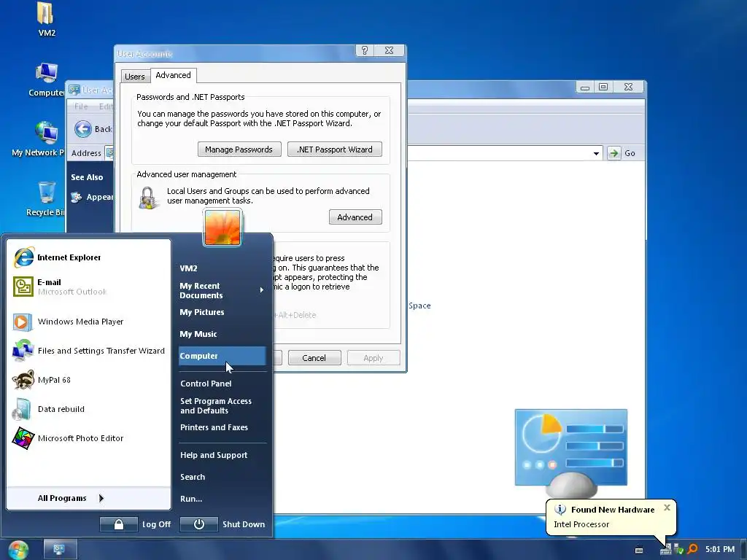Click the Found New Hardware balloon text
The height and width of the screenshot is (560, 747).
(x=613, y=510)
